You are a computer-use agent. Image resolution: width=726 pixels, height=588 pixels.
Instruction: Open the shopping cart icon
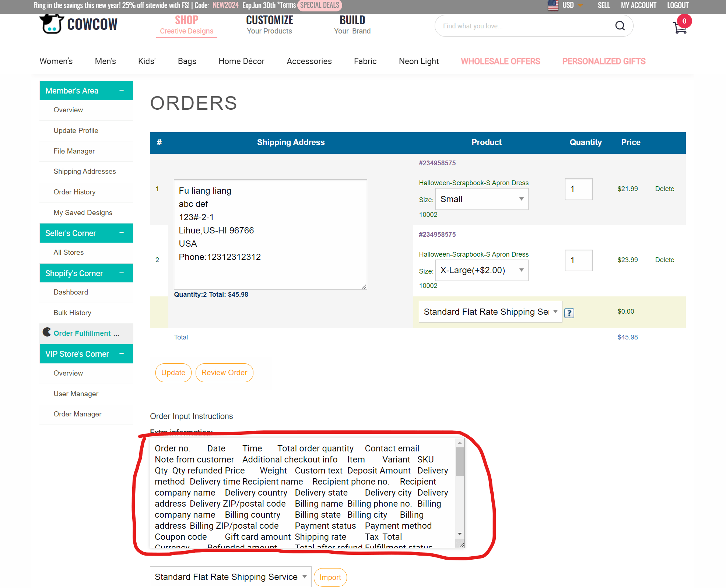[680, 27]
